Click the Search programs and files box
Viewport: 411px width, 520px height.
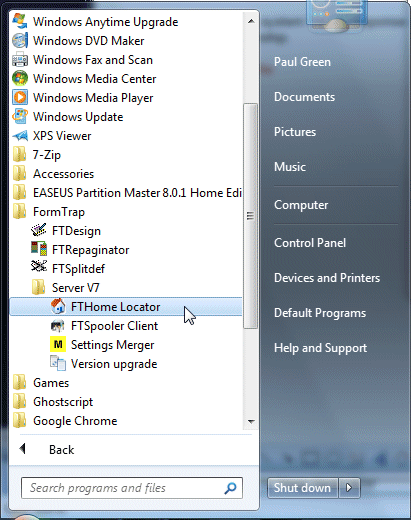pyautogui.click(x=132, y=488)
